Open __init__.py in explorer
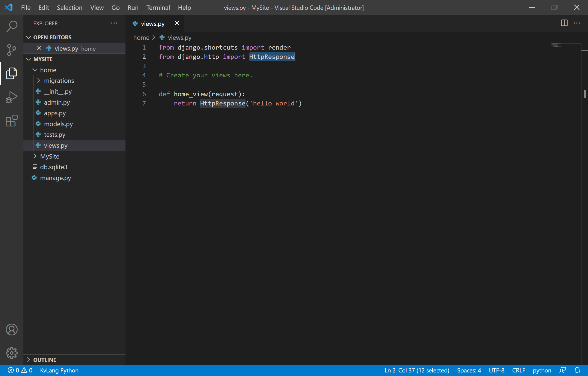 coord(75,92)
